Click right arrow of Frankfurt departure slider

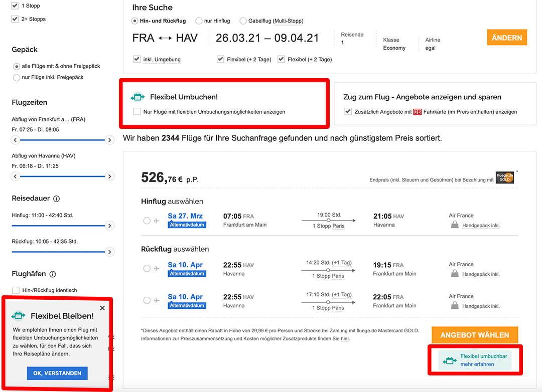110,140
